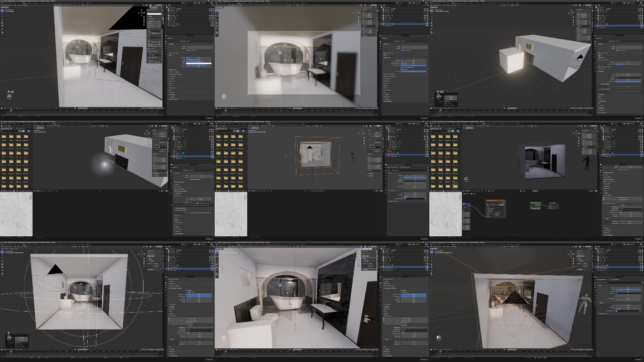Select the Scale tool in the 'A x2' frame
The height and width of the screenshot is (362, 644).
tap(2, 23)
